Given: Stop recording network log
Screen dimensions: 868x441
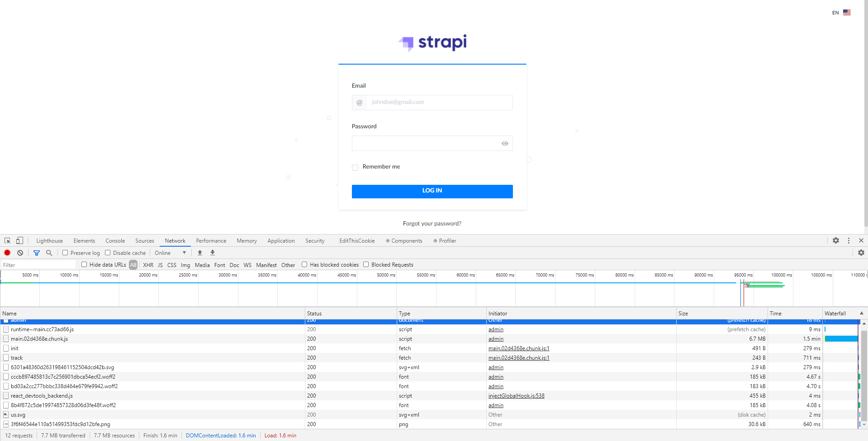Looking at the screenshot, I should [7, 253].
